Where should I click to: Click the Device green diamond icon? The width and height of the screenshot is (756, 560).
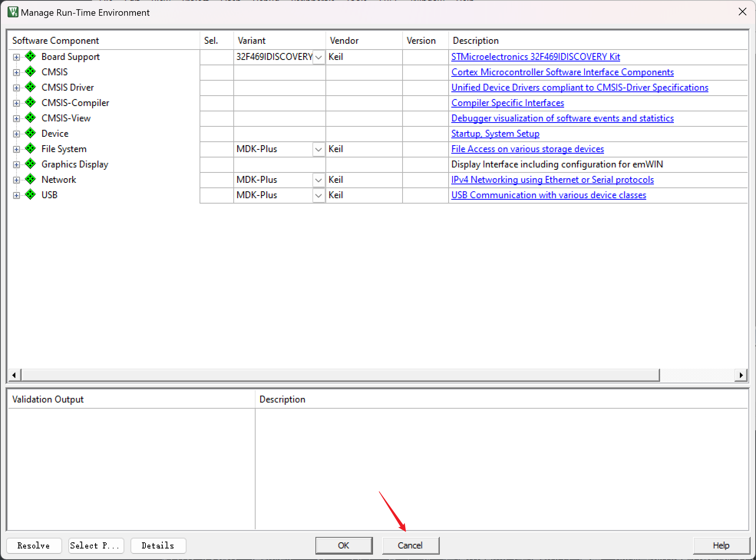(30, 133)
